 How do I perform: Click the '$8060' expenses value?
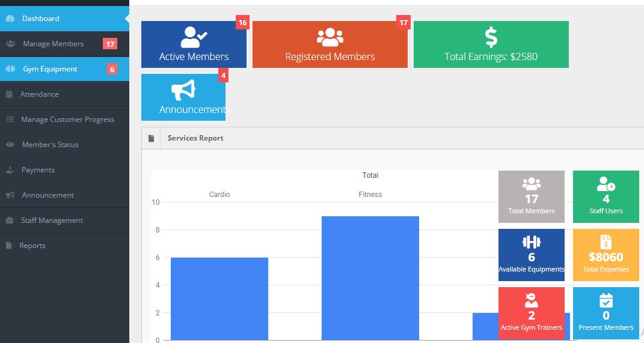pyautogui.click(x=606, y=257)
